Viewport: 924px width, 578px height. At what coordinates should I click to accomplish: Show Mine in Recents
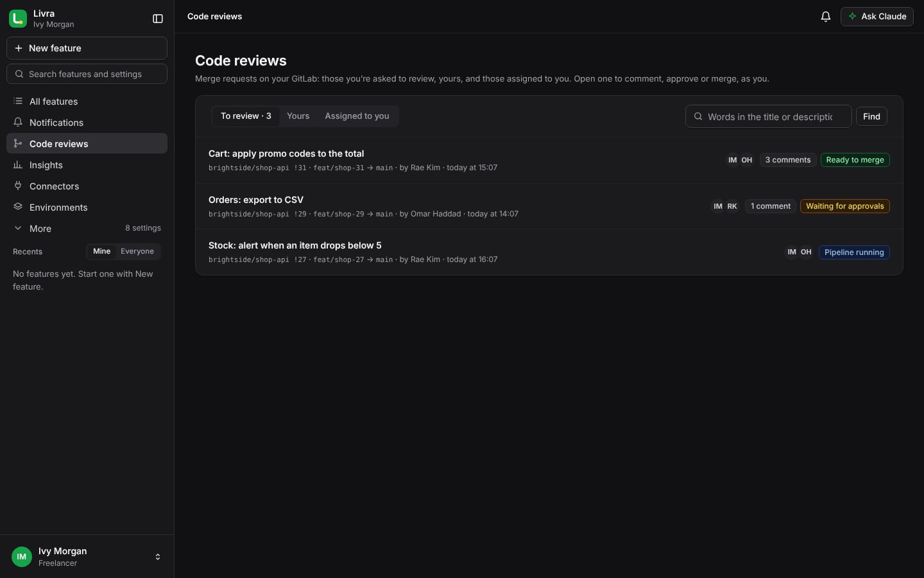(x=101, y=251)
